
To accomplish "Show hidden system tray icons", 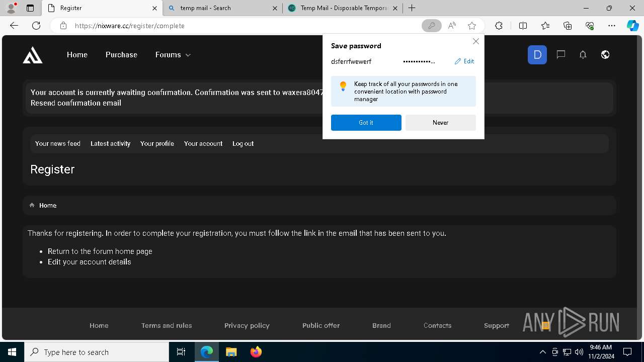I will (x=542, y=352).
